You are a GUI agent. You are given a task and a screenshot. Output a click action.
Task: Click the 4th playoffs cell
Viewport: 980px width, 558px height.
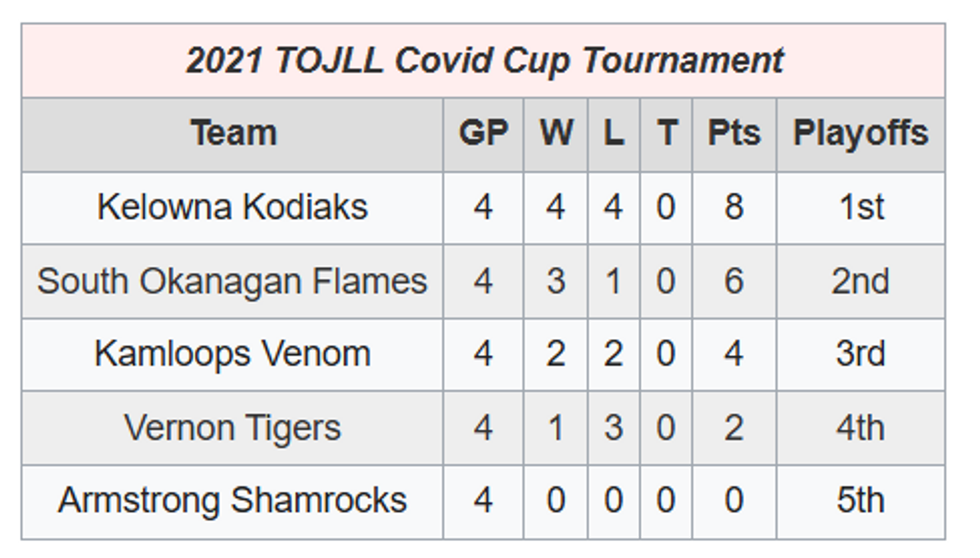point(861,428)
